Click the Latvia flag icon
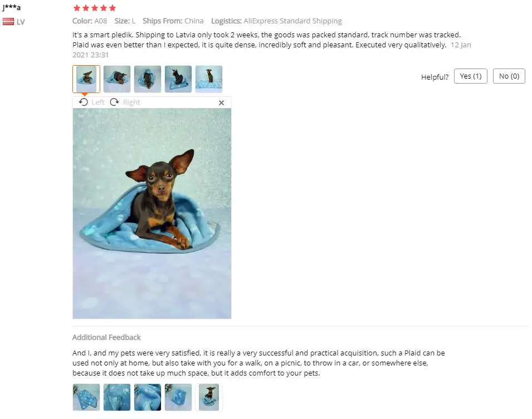Viewport: 532px width, 419px height. pyautogui.click(x=8, y=22)
